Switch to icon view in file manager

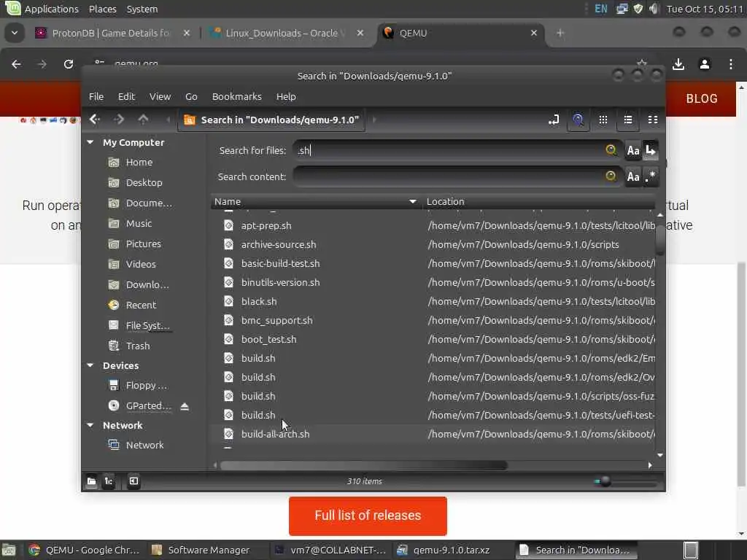(603, 120)
